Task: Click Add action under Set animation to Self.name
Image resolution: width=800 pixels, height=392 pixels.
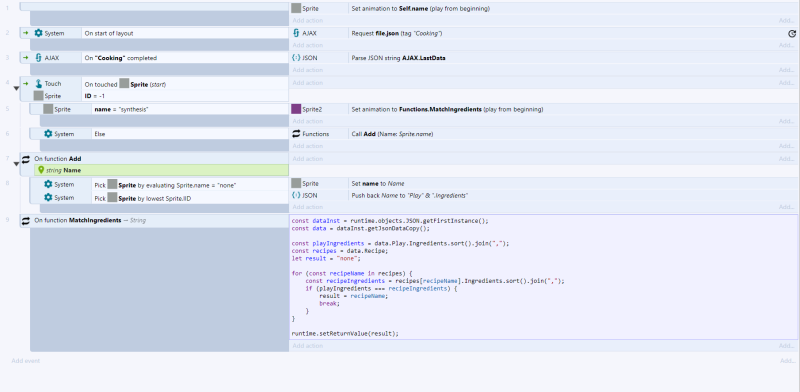Action: coord(307,20)
